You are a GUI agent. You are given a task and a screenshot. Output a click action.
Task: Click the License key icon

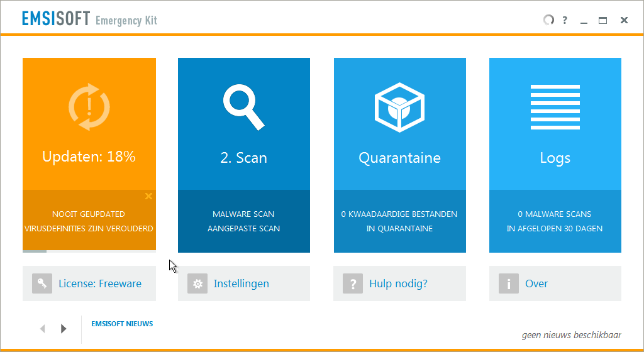pyautogui.click(x=42, y=283)
